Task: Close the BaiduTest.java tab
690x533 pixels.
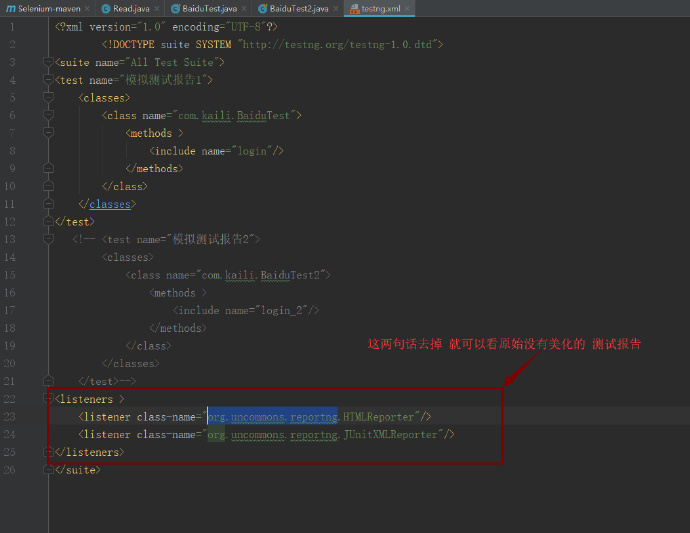Action: (244, 8)
